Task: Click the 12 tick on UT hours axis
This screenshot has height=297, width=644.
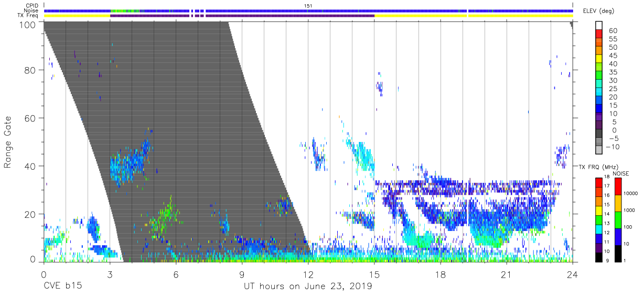Action: [x=308, y=273]
